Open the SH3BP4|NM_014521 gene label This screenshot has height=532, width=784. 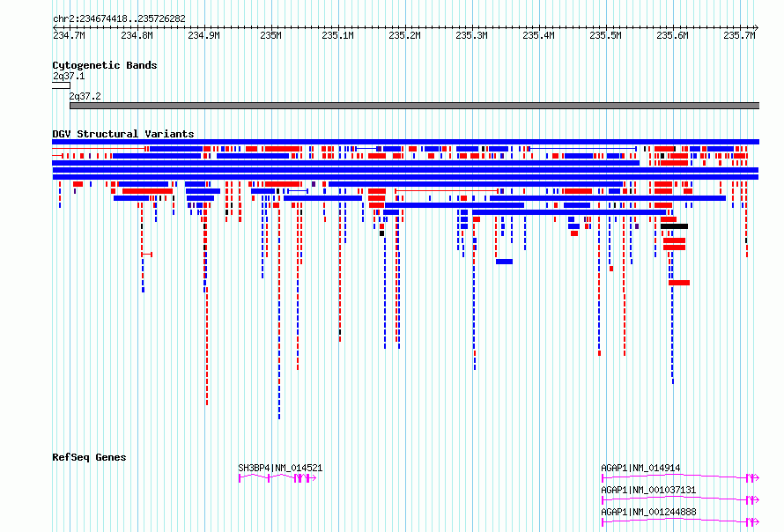pyautogui.click(x=280, y=468)
